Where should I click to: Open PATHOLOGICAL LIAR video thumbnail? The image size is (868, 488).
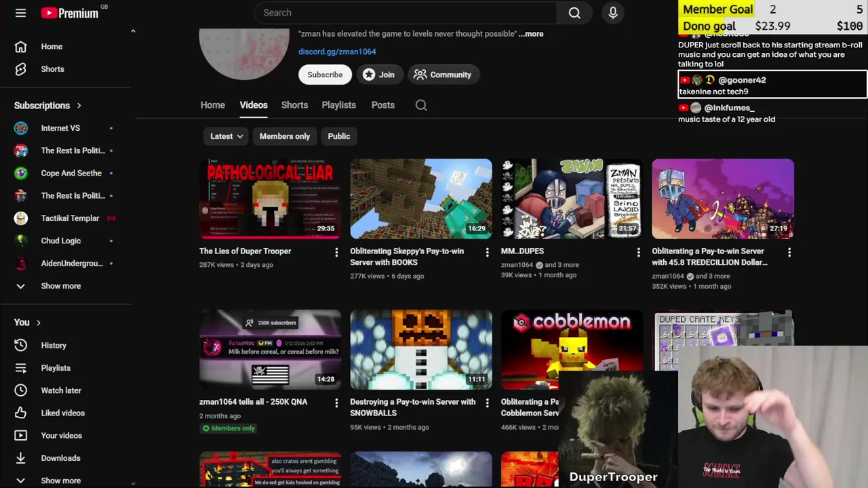point(271,199)
